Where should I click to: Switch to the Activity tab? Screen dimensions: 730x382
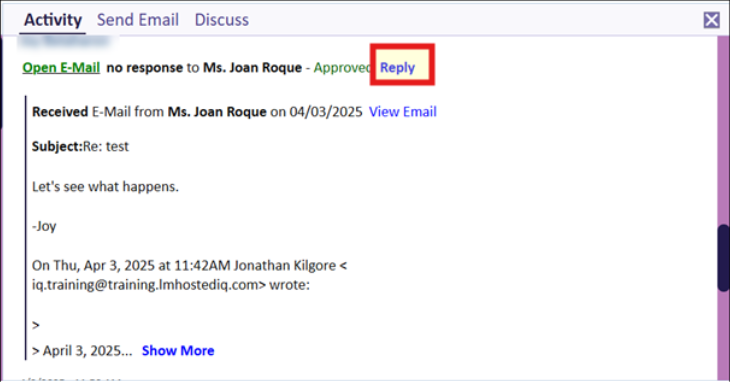(x=53, y=20)
